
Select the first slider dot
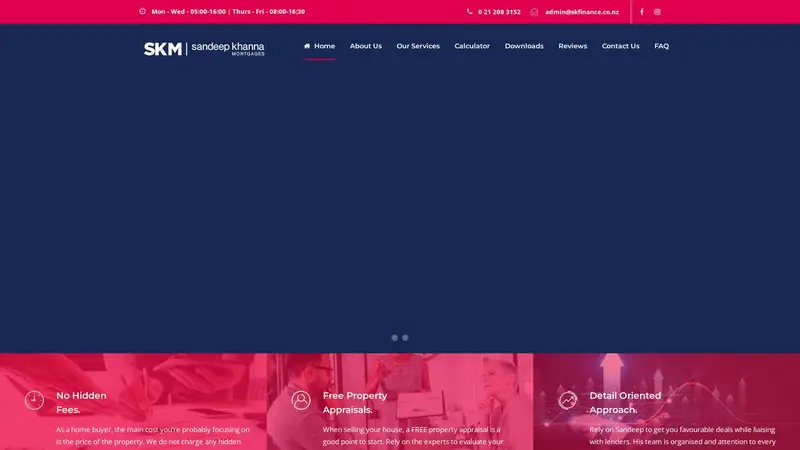tap(394, 338)
